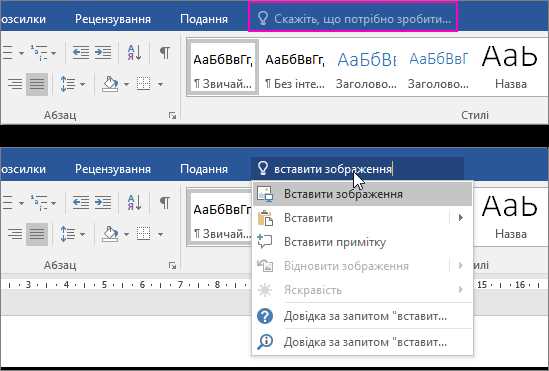The width and height of the screenshot is (549, 371).
Task: Toggle the ¶ paragraph marks in the top ribbon
Action: tap(165, 52)
